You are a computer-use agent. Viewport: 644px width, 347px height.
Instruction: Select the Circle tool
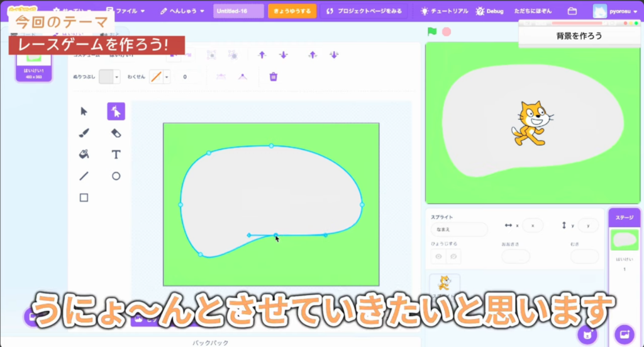tap(116, 176)
